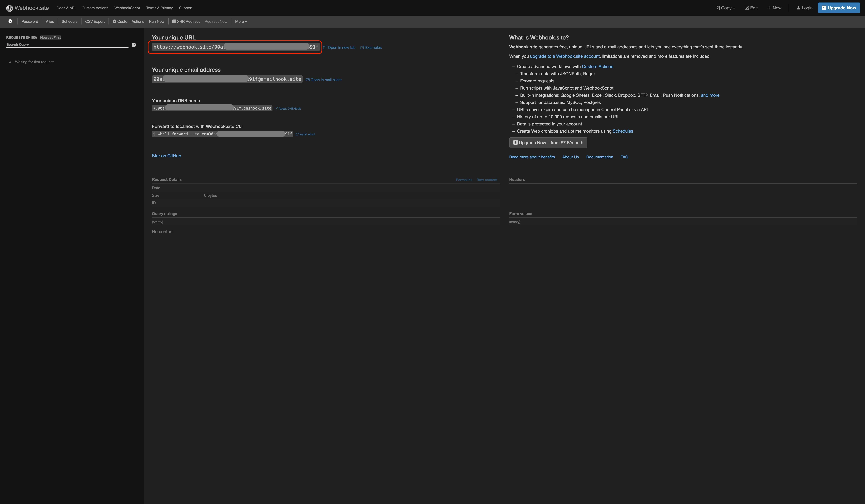Toggle XHR Redirect
Image resolution: width=865 pixels, height=504 pixels.
(186, 22)
